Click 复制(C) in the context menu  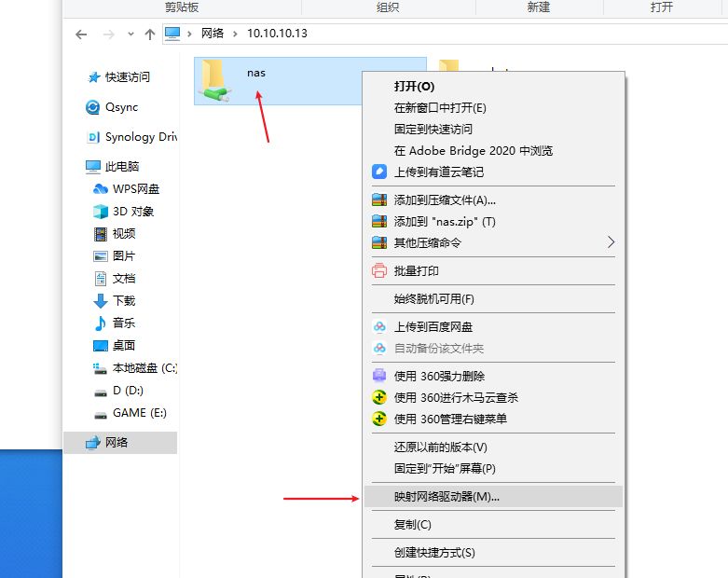(x=413, y=525)
